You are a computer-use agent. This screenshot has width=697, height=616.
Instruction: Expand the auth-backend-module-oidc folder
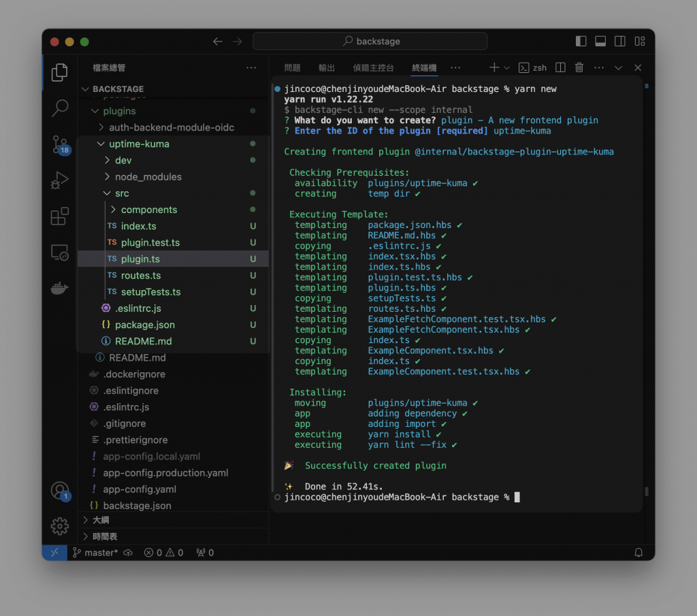[x=174, y=127]
